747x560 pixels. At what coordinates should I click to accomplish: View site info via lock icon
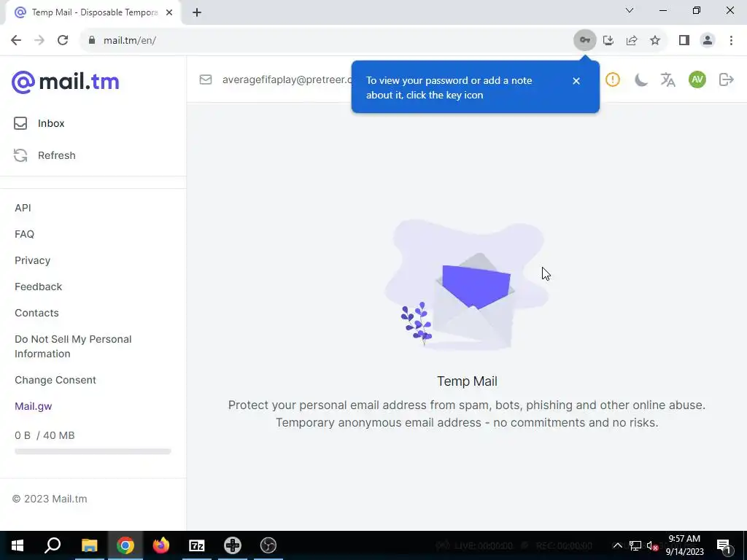click(92, 40)
